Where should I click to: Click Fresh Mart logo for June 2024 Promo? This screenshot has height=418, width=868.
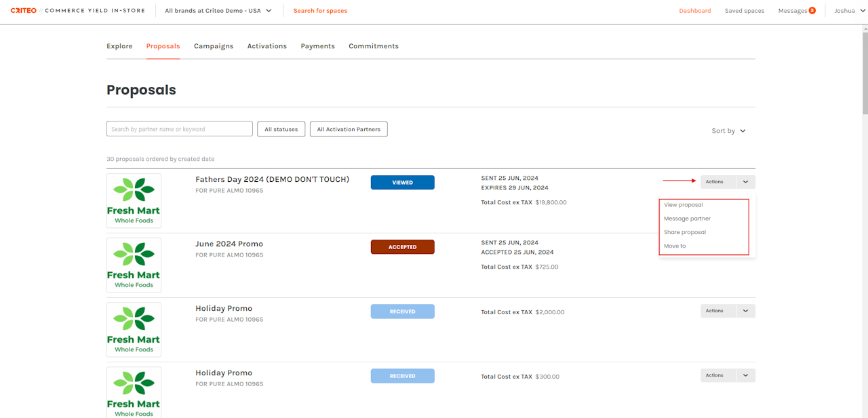[134, 265]
